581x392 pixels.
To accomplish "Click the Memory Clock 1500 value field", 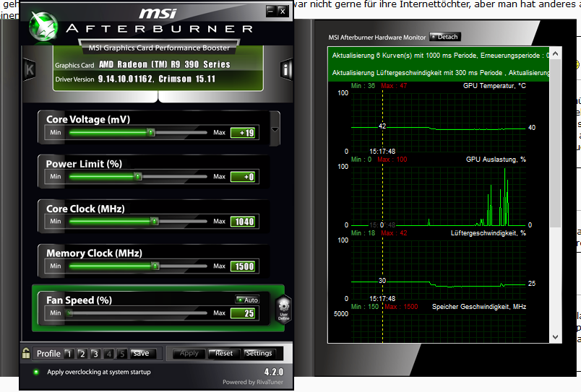I will pos(243,266).
